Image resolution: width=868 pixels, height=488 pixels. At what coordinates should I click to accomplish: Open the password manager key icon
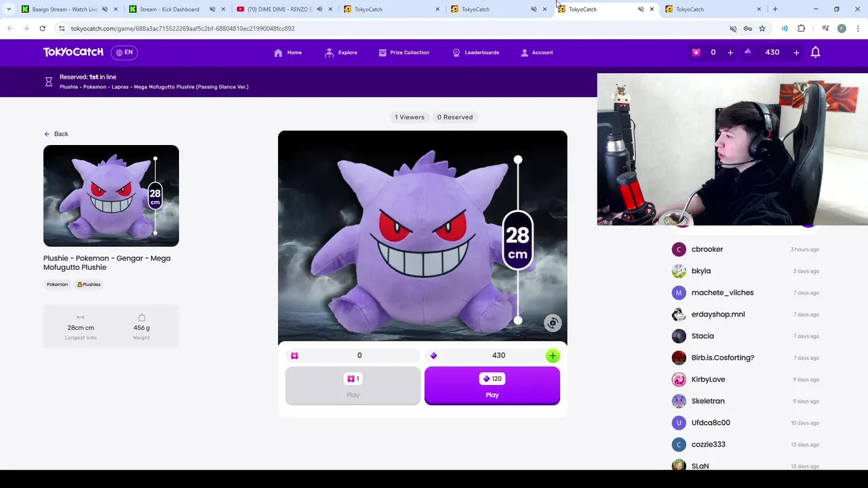[747, 28]
